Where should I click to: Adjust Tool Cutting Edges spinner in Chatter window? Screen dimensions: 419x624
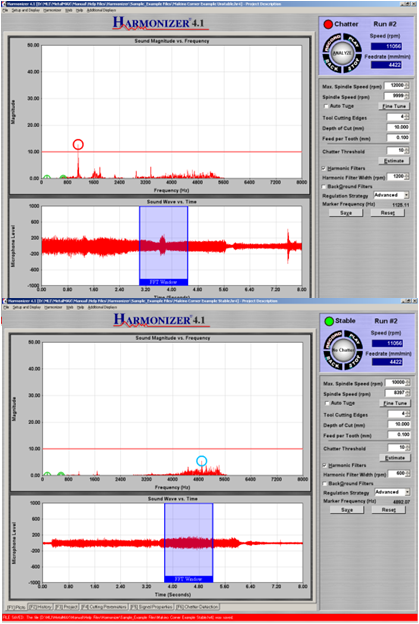pyautogui.click(x=407, y=117)
